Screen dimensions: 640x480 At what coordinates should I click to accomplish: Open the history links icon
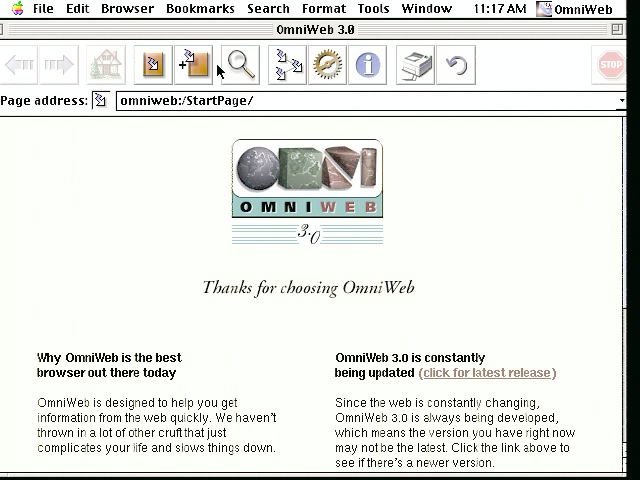pyautogui.click(x=287, y=65)
